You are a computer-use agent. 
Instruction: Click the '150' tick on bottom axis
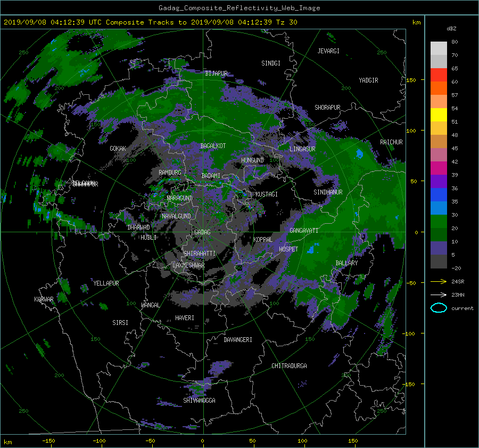click(x=353, y=441)
